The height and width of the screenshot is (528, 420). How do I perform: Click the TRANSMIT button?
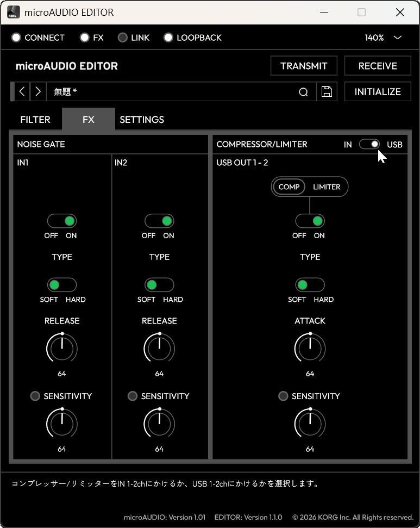point(304,66)
